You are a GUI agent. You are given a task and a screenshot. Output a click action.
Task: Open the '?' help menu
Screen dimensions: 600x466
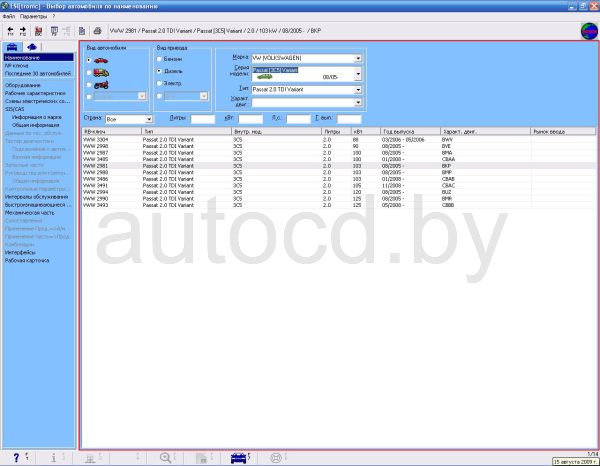point(54,16)
